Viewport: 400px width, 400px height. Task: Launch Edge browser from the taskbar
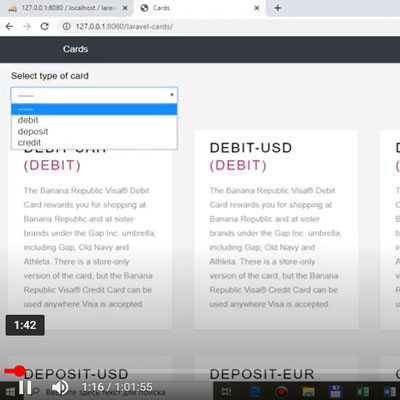tap(255, 391)
